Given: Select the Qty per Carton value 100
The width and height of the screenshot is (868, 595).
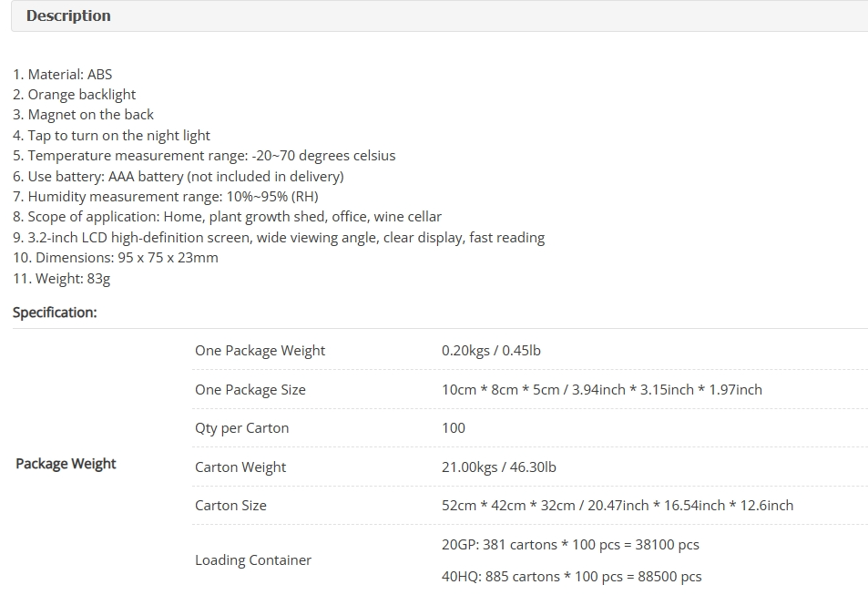Looking at the screenshot, I should (x=454, y=428).
